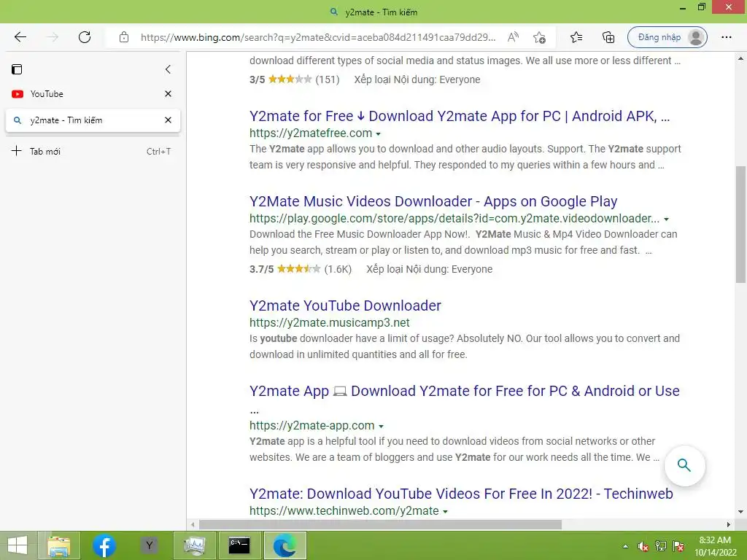
Task: Open the Collections icon
Action: click(x=608, y=37)
